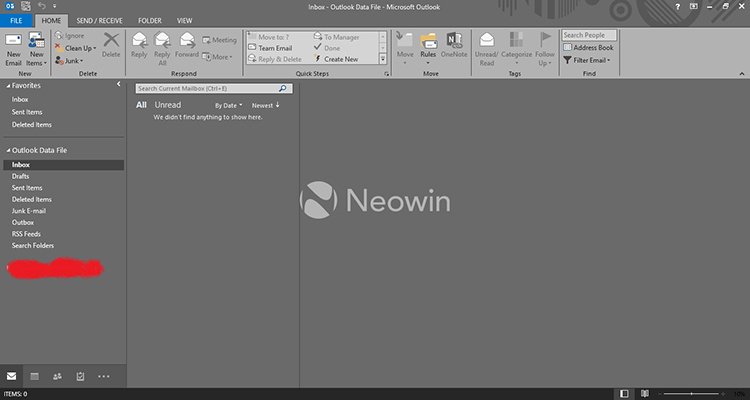This screenshot has height=400, width=750.
Task: Open the Address Book
Action: (588, 48)
